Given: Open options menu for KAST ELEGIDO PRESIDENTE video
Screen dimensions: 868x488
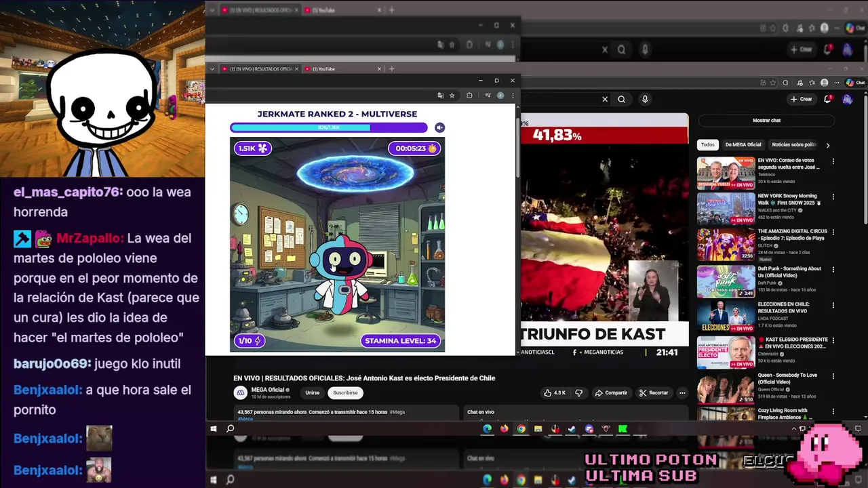Looking at the screenshot, I should 833,341.
